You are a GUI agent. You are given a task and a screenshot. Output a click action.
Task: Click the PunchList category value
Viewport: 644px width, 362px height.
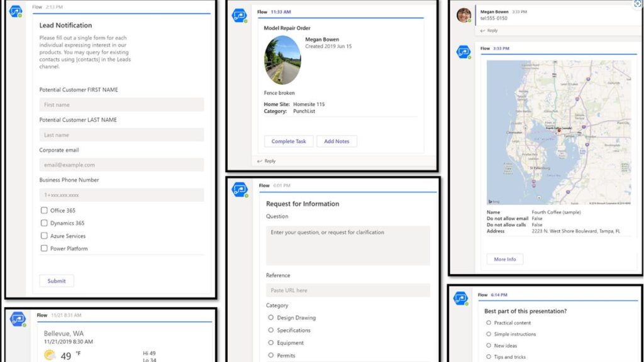[304, 111]
